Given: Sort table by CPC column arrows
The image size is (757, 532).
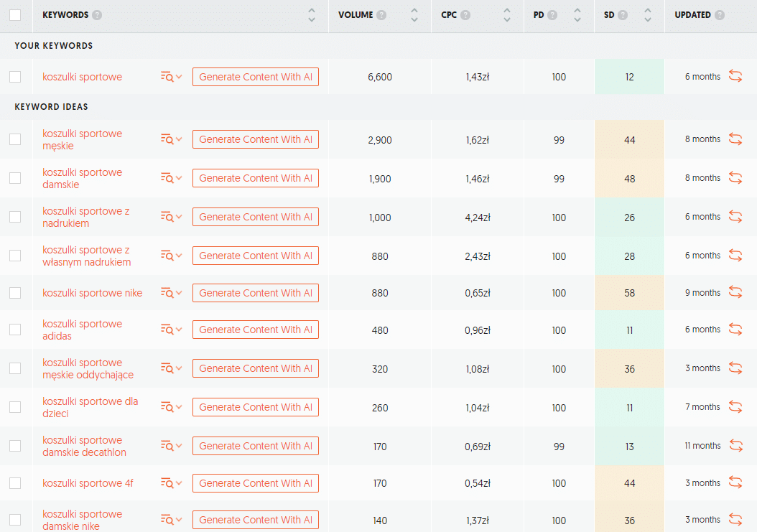Looking at the screenshot, I should pyautogui.click(x=507, y=15).
